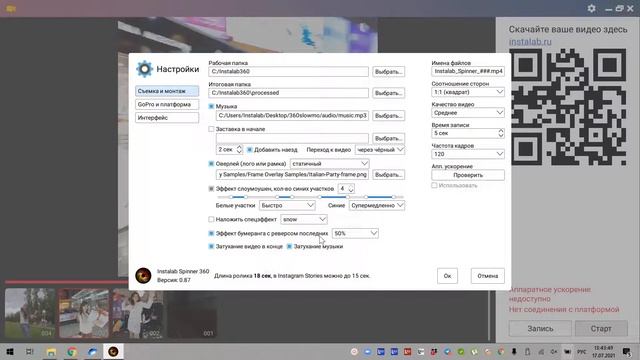Click Выбрать button for the music file
640x360 pixels.
point(389,116)
